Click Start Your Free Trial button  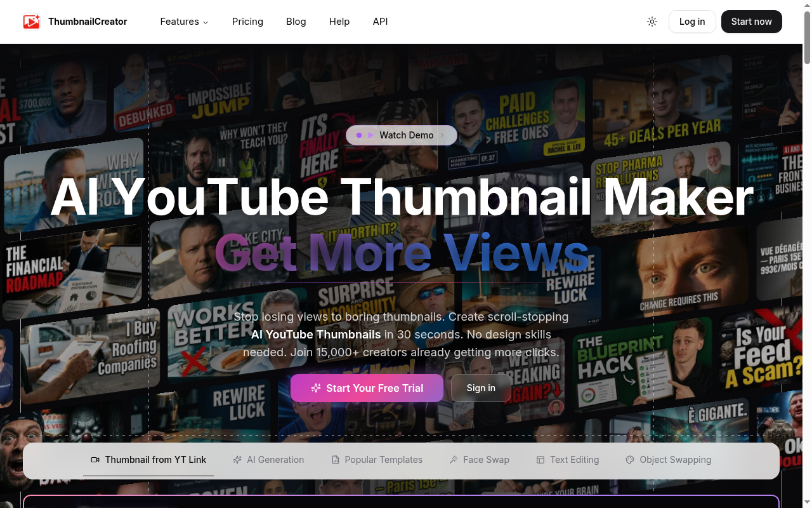(367, 388)
